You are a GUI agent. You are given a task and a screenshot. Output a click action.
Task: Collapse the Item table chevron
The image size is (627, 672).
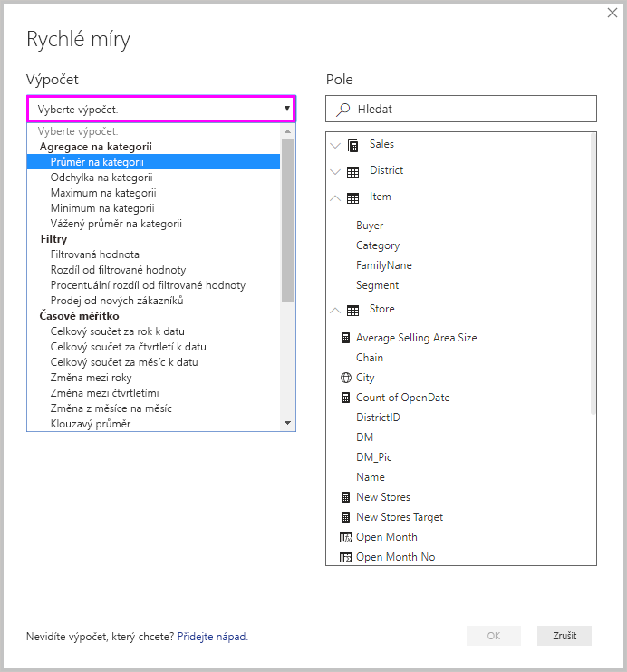(335, 198)
